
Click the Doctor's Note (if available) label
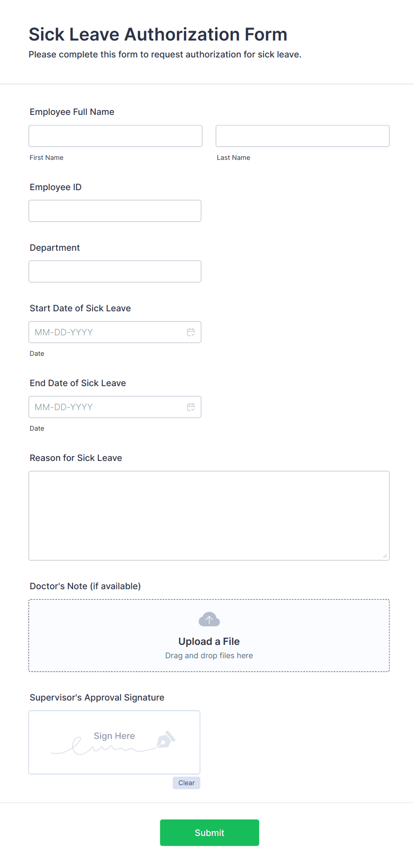85,586
